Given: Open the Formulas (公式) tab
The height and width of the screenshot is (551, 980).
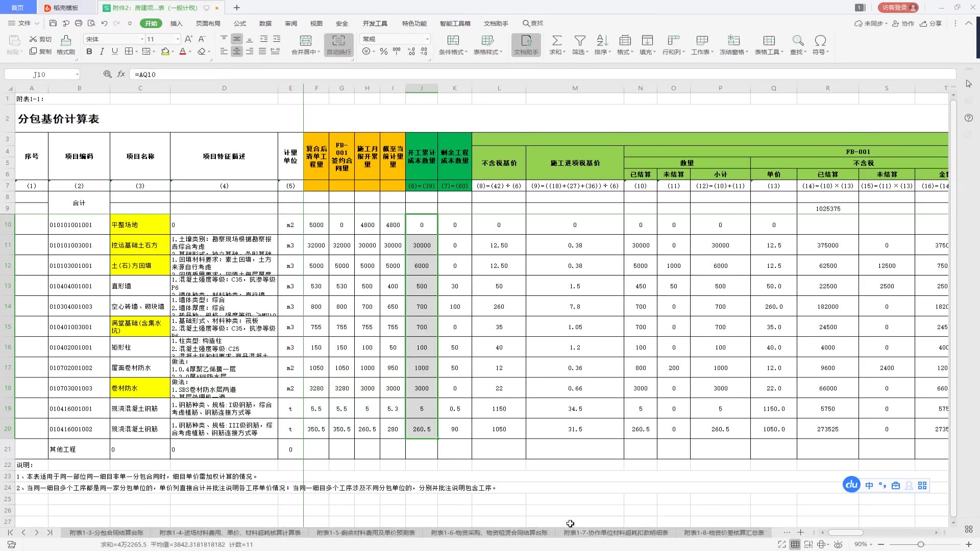Looking at the screenshot, I should [240, 23].
